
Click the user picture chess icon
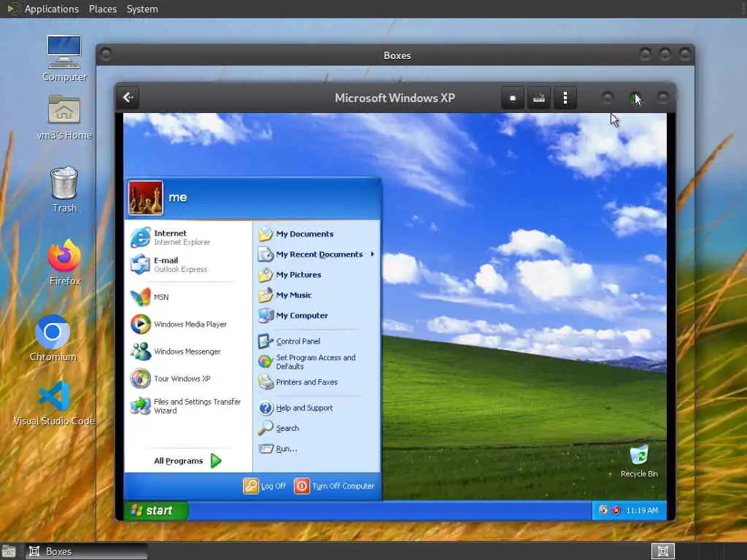pos(146,198)
